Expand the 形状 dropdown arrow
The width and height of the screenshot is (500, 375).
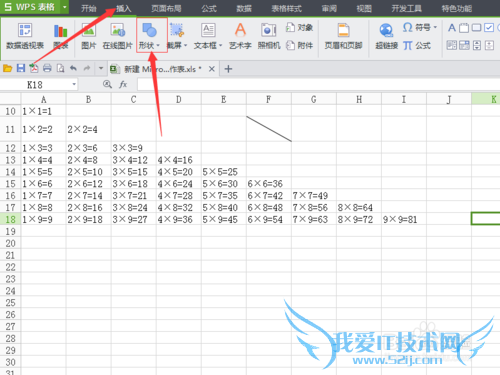pos(158,45)
